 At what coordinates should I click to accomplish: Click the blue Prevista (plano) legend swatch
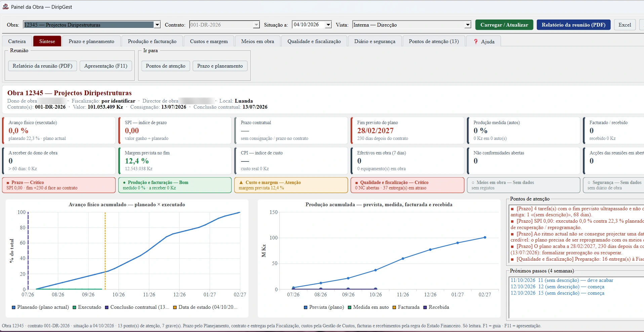pyautogui.click(x=306, y=307)
